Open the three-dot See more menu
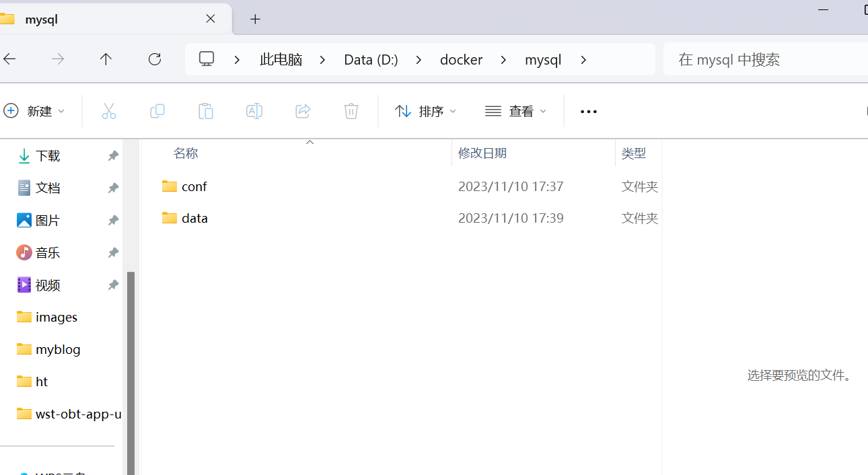Viewport: 868px width, 475px height. pos(589,112)
